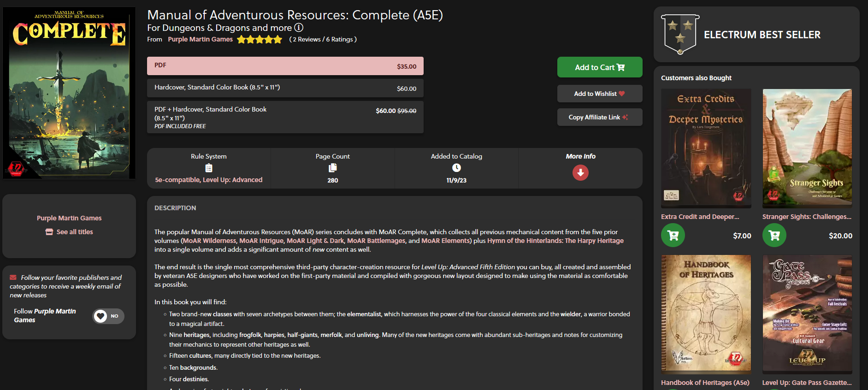Click the Rule System document icon

209,168
